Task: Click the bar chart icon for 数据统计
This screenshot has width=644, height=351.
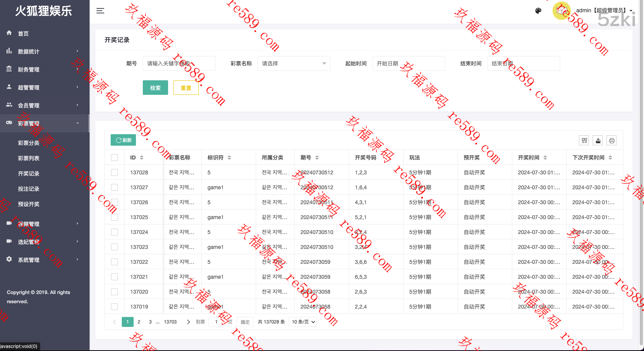Action: [9, 51]
